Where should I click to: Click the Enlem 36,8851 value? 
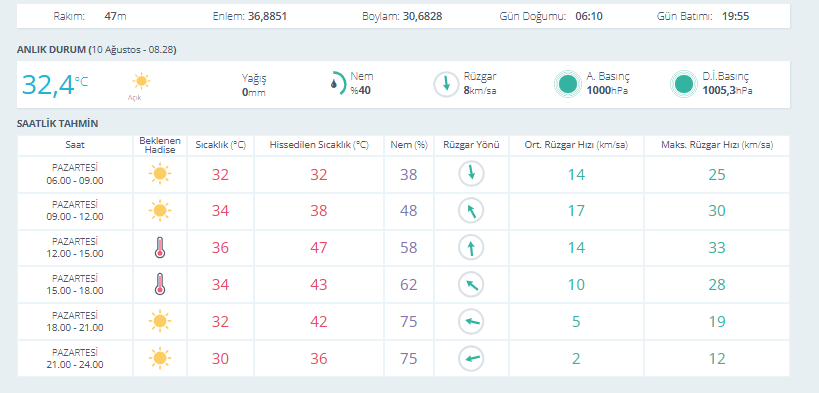[267, 16]
